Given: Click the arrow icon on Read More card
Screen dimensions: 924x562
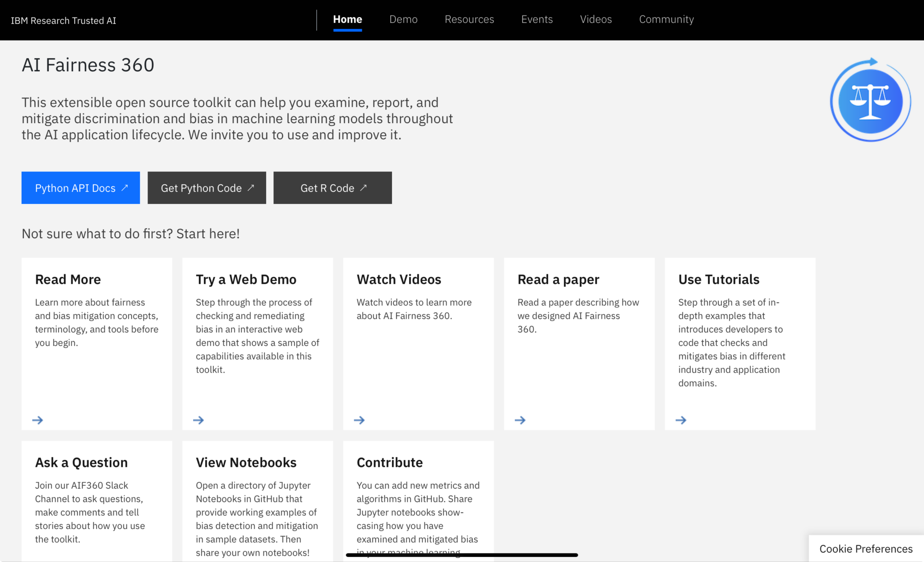Looking at the screenshot, I should [38, 420].
